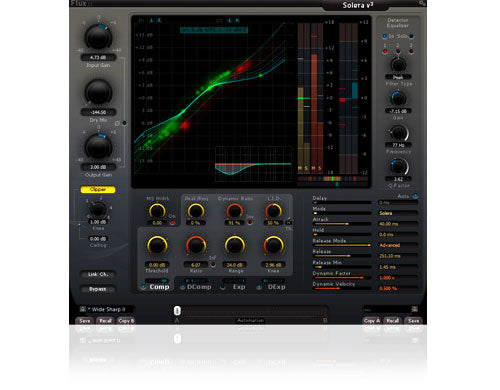
Task: Select detector equalizer band 3
Action: pyautogui.click(x=411, y=52)
